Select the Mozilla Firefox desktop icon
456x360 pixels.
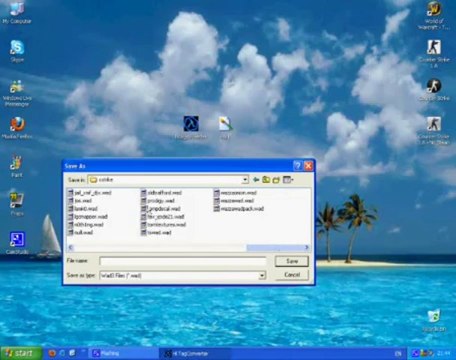17,128
